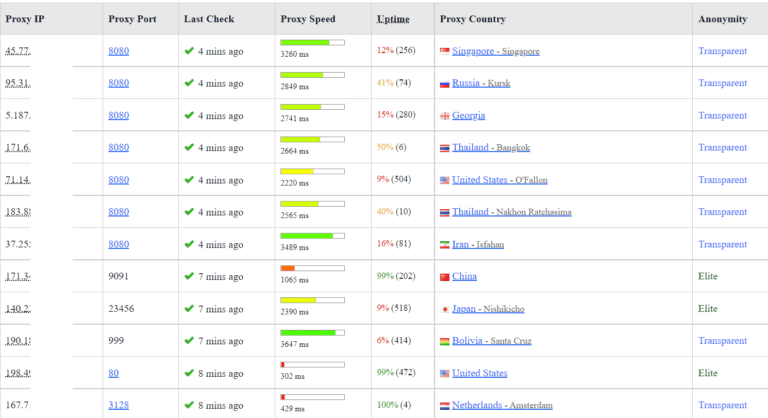Click Transparent anonymity link in Bolivia row
Image resolution: width=768 pixels, height=418 pixels.
click(x=722, y=341)
